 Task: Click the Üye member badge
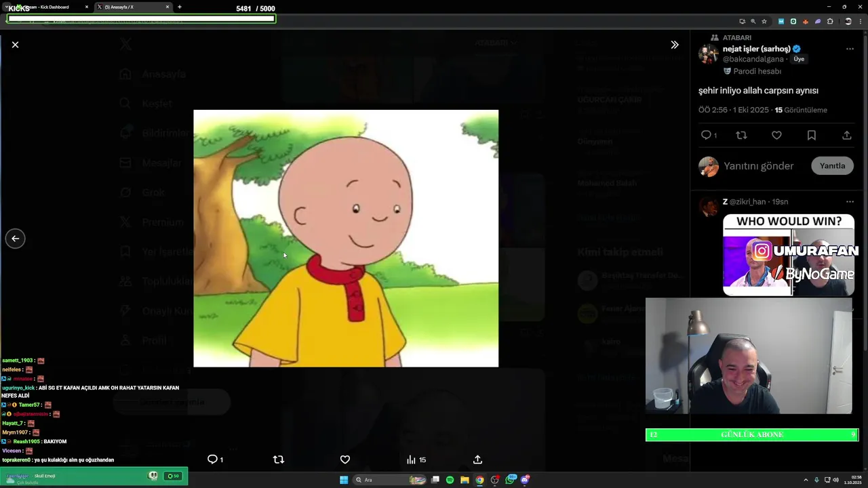coord(799,59)
